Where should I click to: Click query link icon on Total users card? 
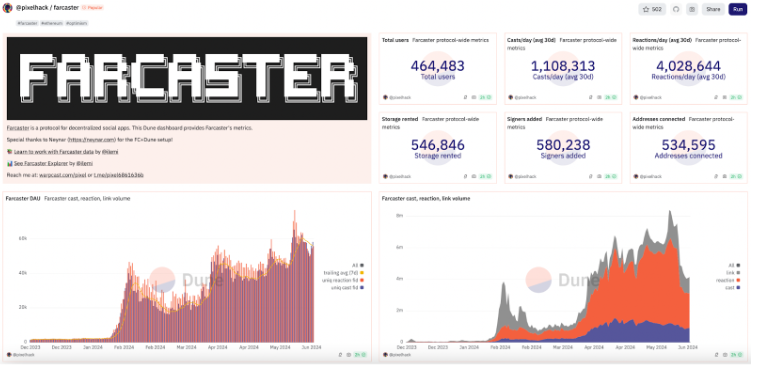[x=465, y=97]
